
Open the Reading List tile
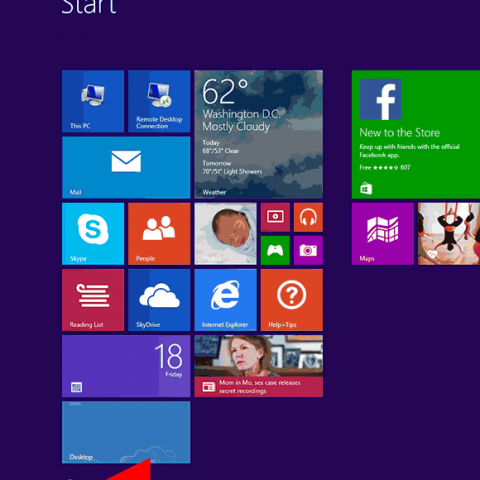pyautogui.click(x=93, y=300)
